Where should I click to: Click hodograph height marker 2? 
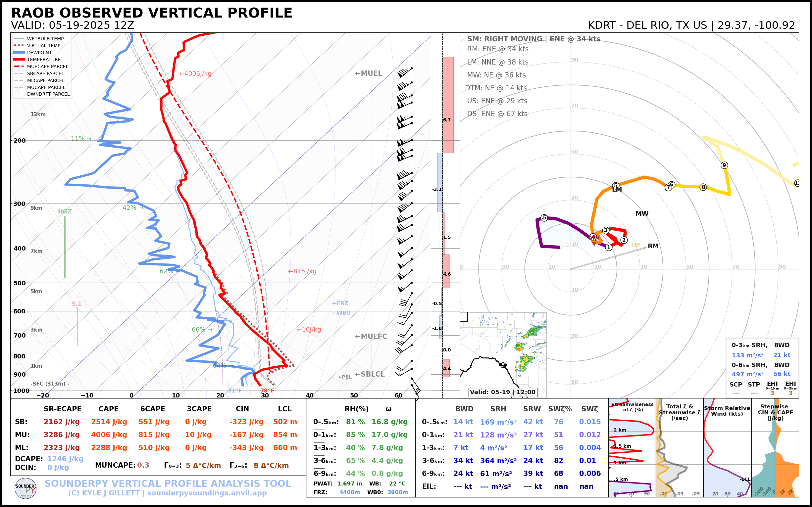click(624, 240)
